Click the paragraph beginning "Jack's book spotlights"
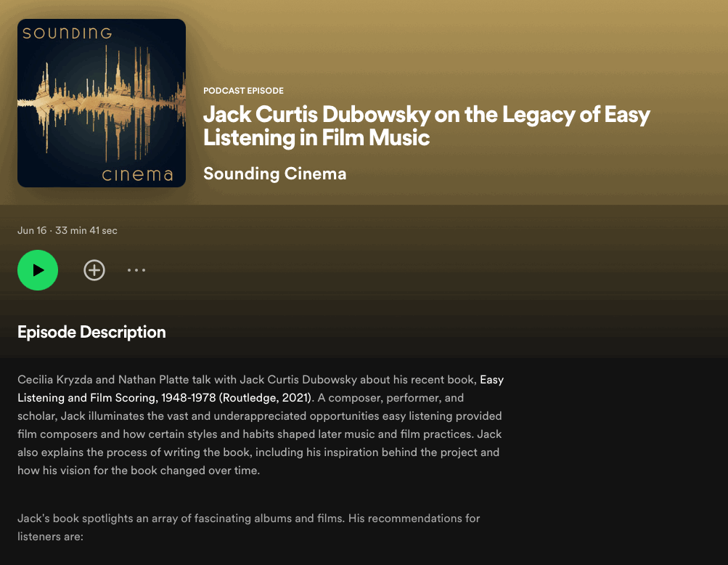Image resolution: width=728 pixels, height=565 pixels. [249, 527]
